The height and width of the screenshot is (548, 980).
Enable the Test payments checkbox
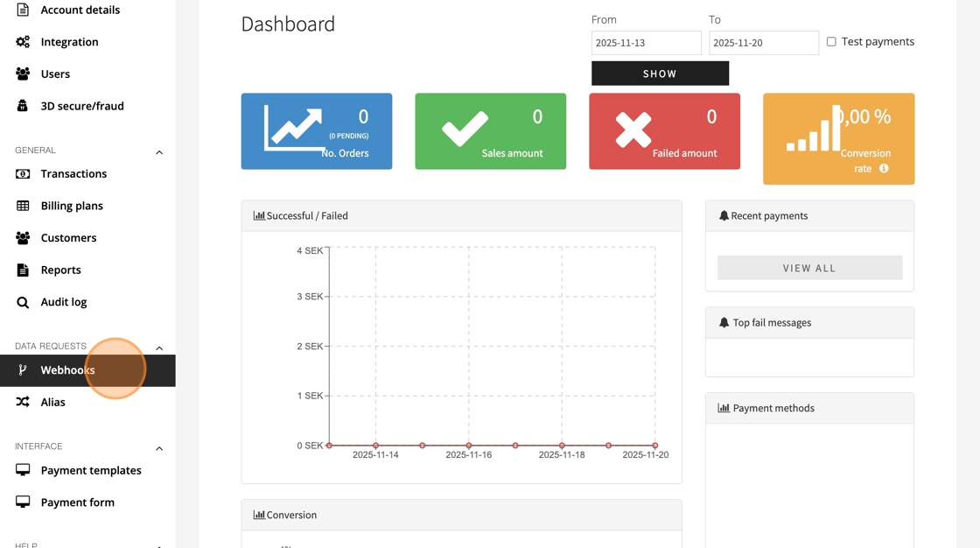[x=831, y=41]
